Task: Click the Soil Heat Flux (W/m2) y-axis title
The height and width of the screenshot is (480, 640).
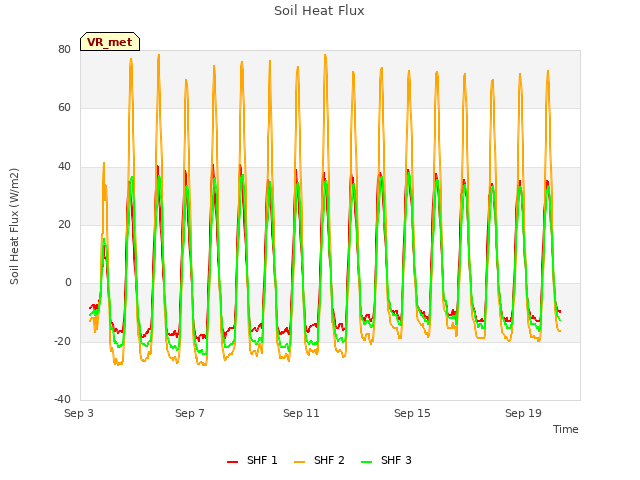Action: click(14, 226)
